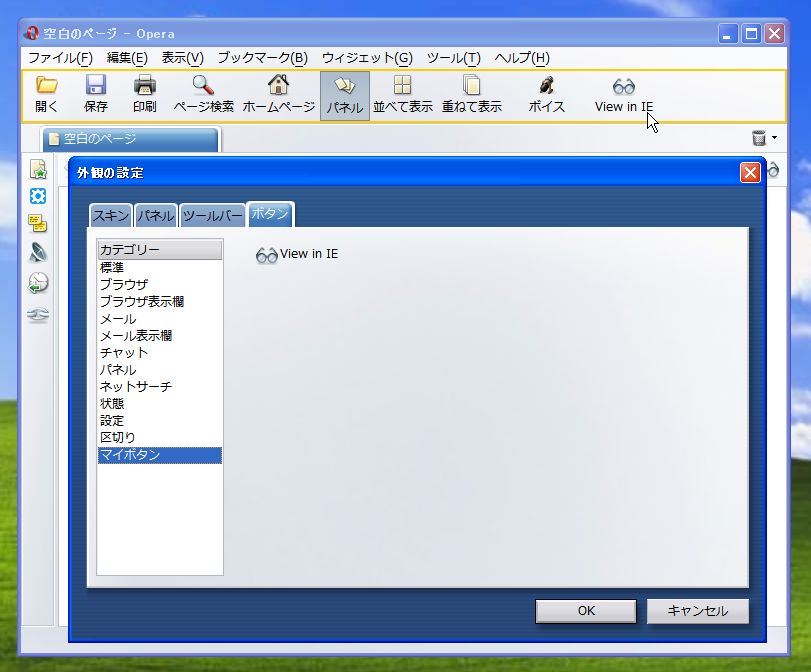Open the widgets gear panel icon

38,197
